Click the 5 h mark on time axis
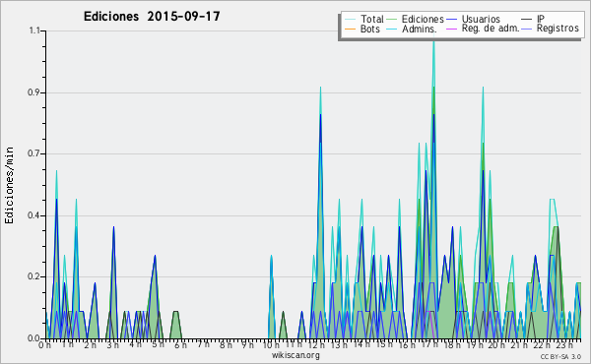This screenshot has width=591, height=364. point(158,344)
